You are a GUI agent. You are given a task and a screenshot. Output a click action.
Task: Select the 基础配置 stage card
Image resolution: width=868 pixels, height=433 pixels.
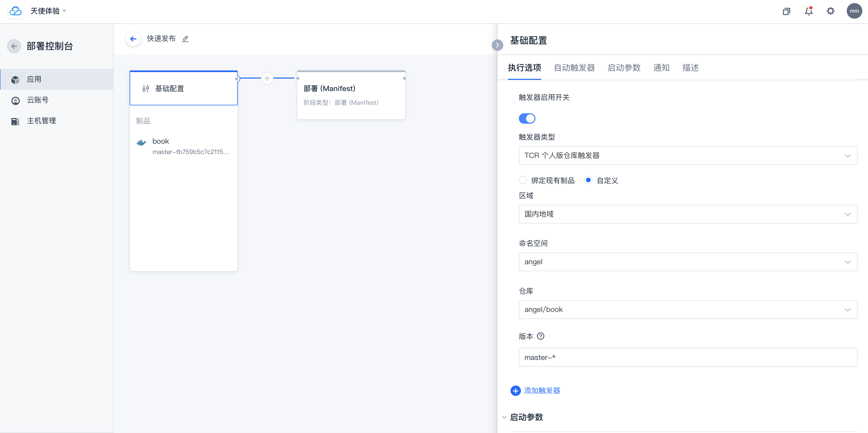coord(184,88)
